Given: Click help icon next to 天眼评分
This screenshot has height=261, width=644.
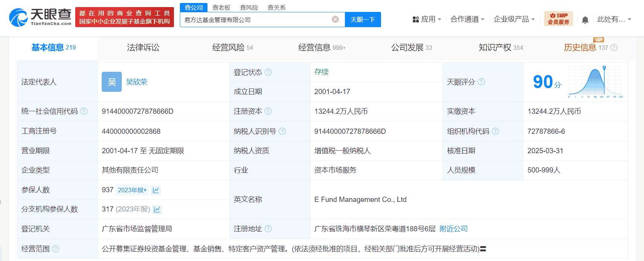Looking at the screenshot, I should 481,82.
